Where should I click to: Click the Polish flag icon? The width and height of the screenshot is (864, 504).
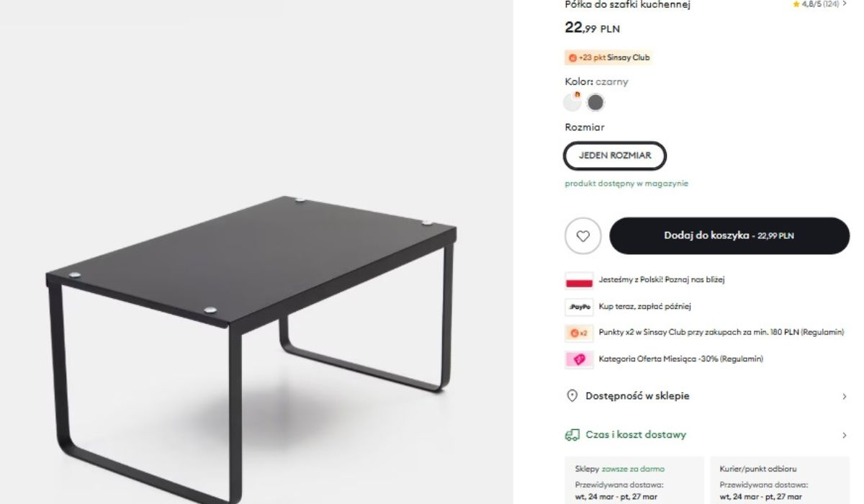point(579,280)
